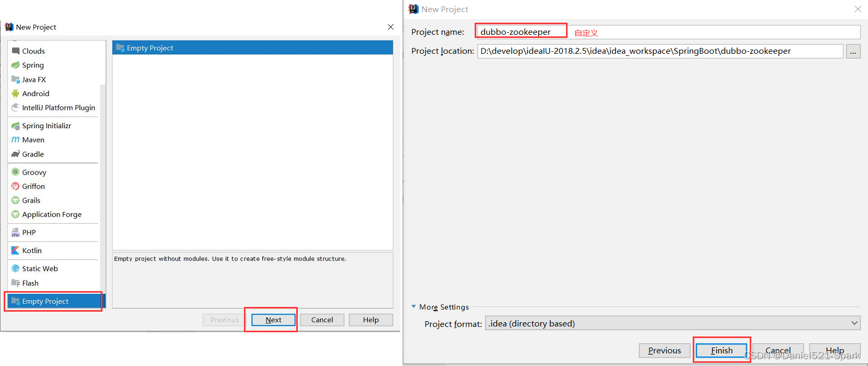Select the 'Application Forge' label

pyautogui.click(x=52, y=215)
